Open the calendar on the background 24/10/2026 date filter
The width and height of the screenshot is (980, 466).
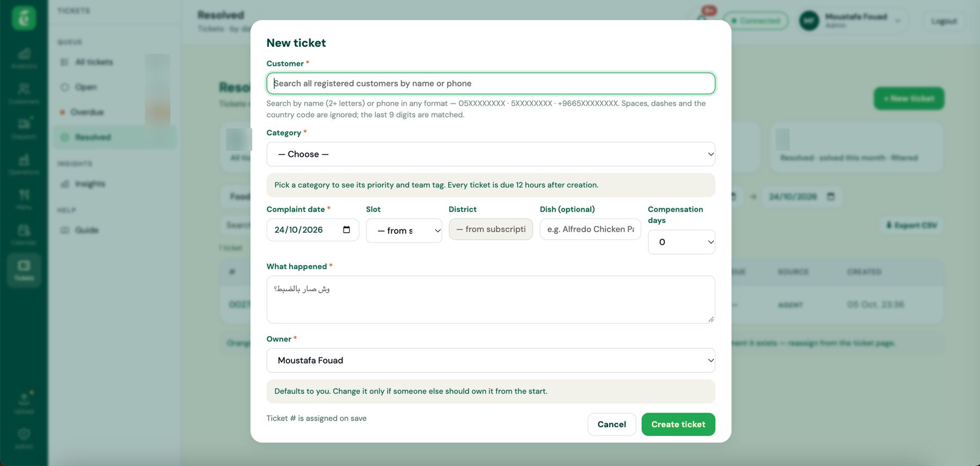[831, 196]
